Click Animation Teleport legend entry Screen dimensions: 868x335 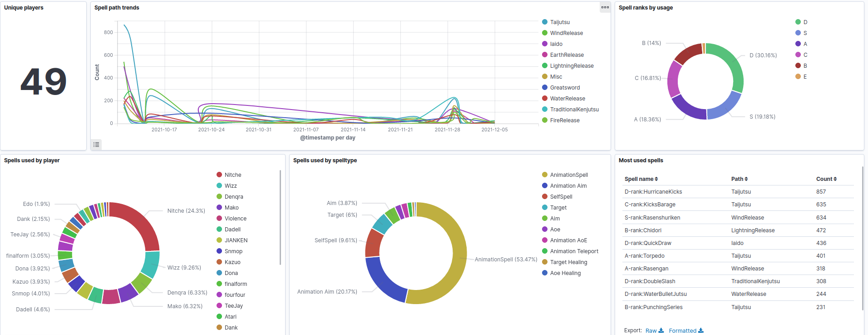[x=574, y=251]
